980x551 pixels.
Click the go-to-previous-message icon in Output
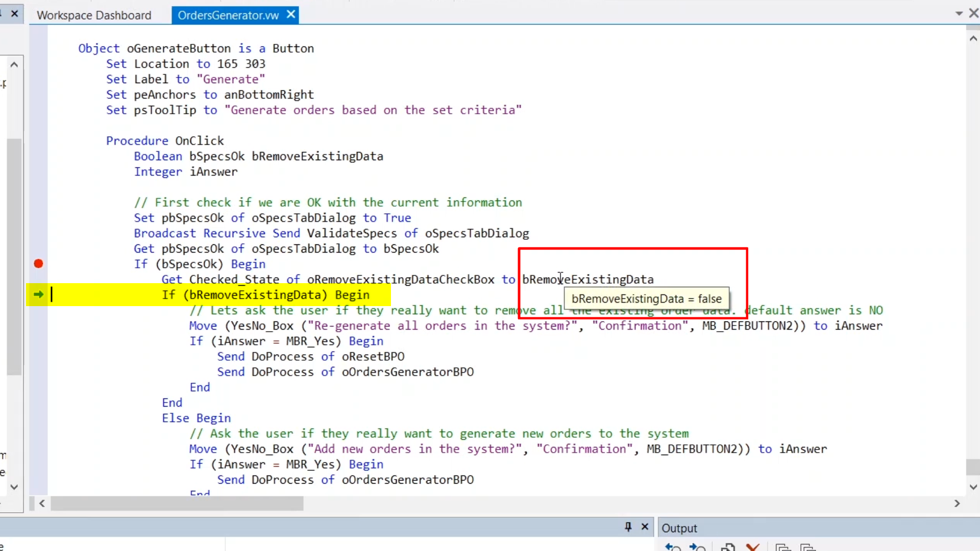click(673, 547)
